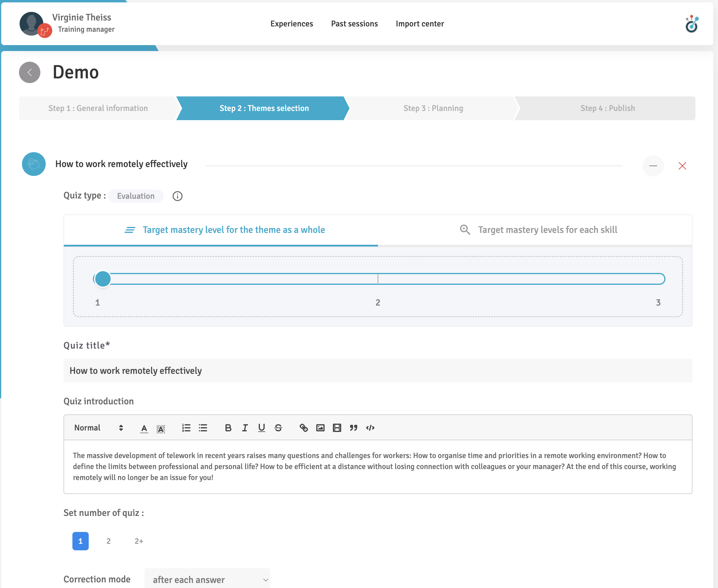
Task: Click the slider label 3
Action: tap(658, 303)
